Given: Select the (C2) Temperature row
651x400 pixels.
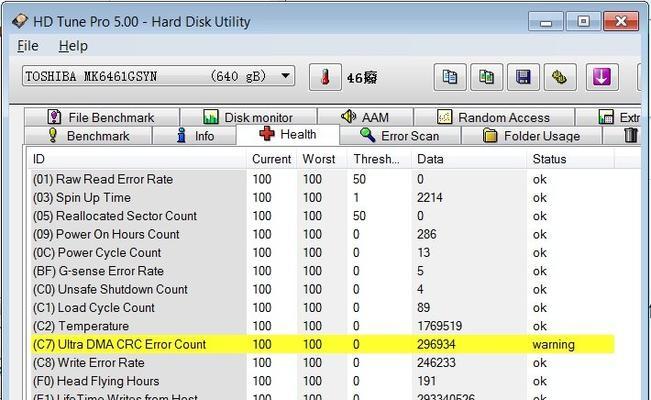Looking at the screenshot, I should pos(323,326).
